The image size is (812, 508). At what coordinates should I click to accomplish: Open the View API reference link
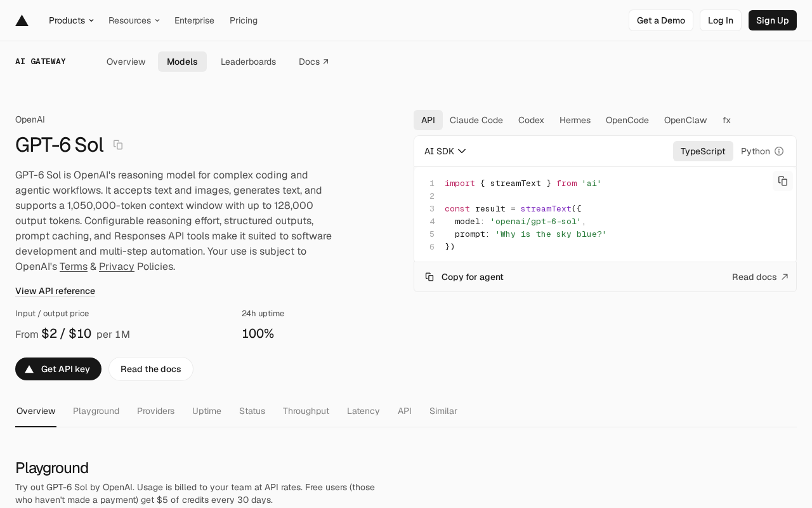[55, 291]
